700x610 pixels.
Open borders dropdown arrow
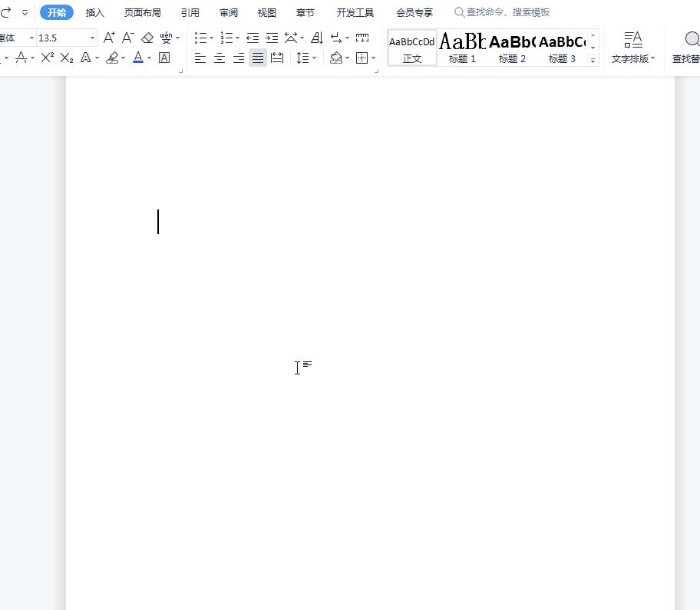click(x=373, y=58)
